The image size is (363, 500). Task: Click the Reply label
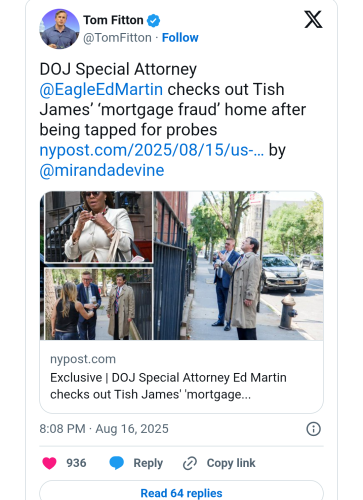[148, 463]
